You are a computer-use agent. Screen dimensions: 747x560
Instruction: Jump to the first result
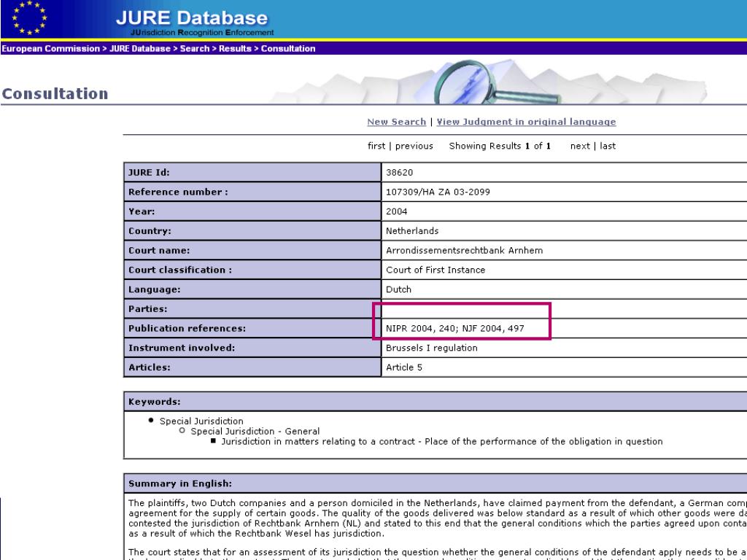(x=376, y=146)
